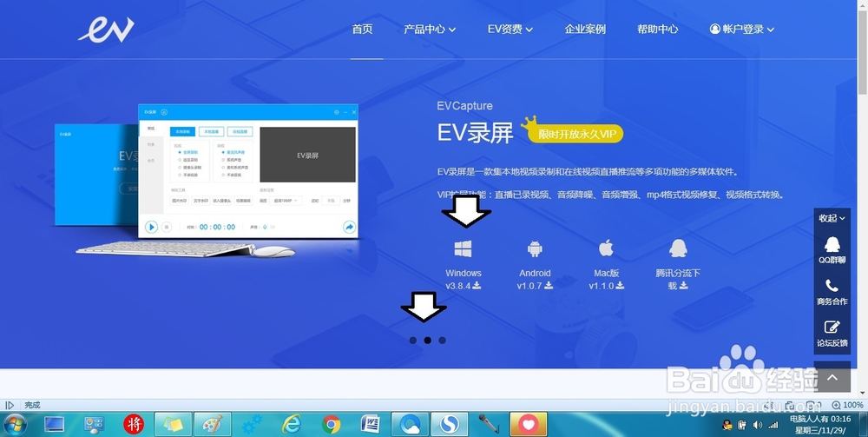Image resolution: width=868 pixels, height=437 pixels.
Task: Expand the EV资费 dropdown menu
Action: click(x=510, y=30)
